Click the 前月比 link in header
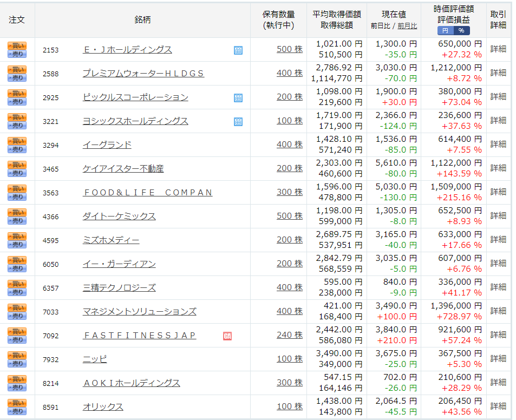The width and height of the screenshot is (516, 420). click(x=407, y=26)
